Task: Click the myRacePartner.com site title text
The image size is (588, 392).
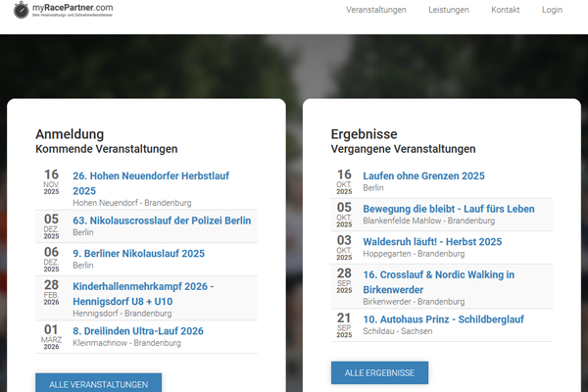Action: [86, 8]
